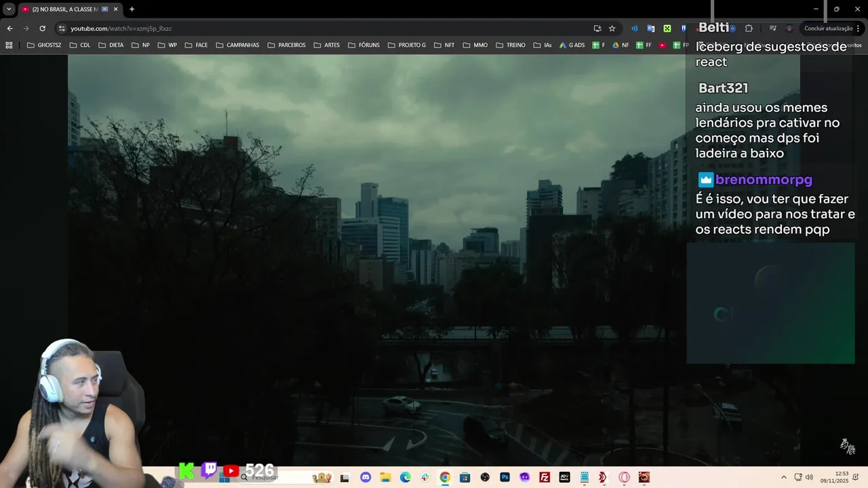
Task: Open the FF bookmark
Action: tap(644, 45)
